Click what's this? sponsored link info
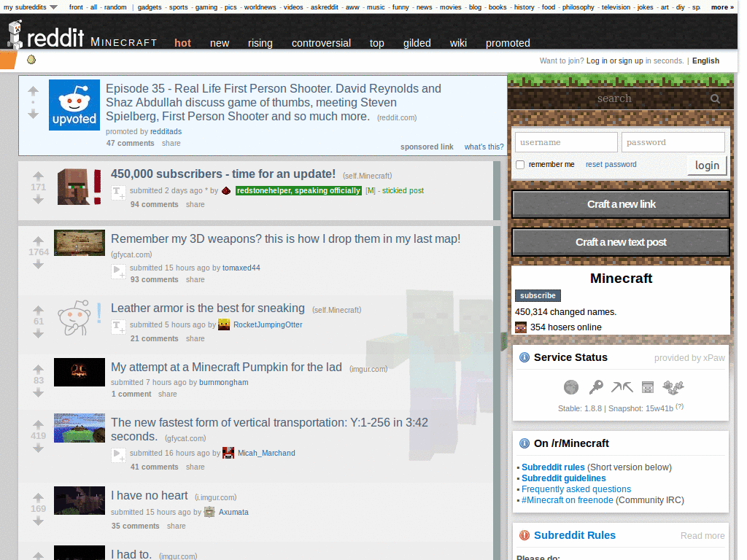 [484, 147]
